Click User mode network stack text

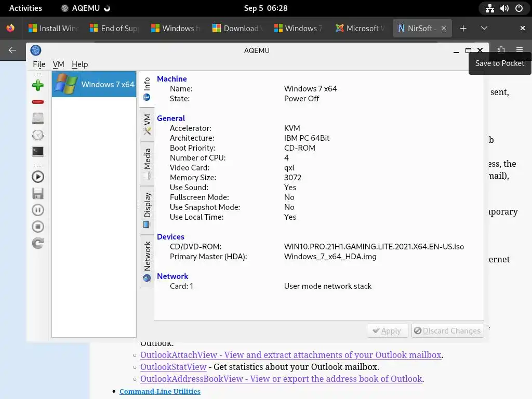tap(328, 286)
